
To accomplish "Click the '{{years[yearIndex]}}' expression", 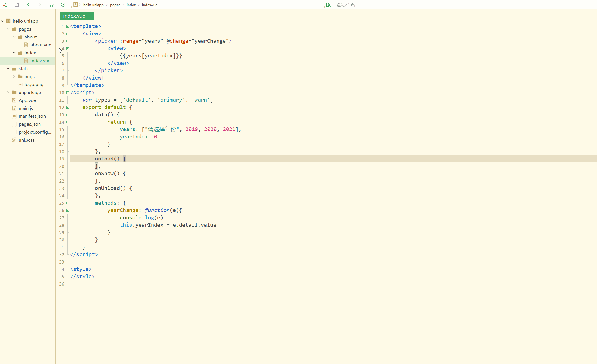I will pos(151,56).
